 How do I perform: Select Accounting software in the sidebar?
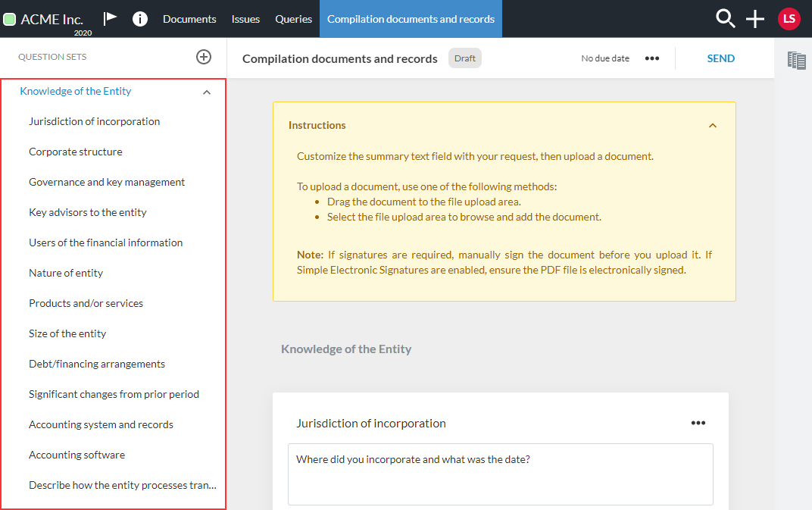77,455
